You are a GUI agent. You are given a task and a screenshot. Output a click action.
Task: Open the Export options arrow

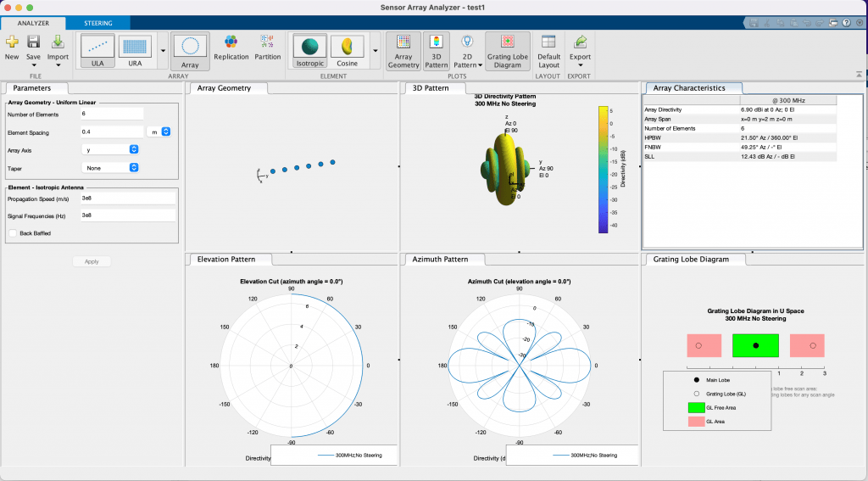[580, 65]
